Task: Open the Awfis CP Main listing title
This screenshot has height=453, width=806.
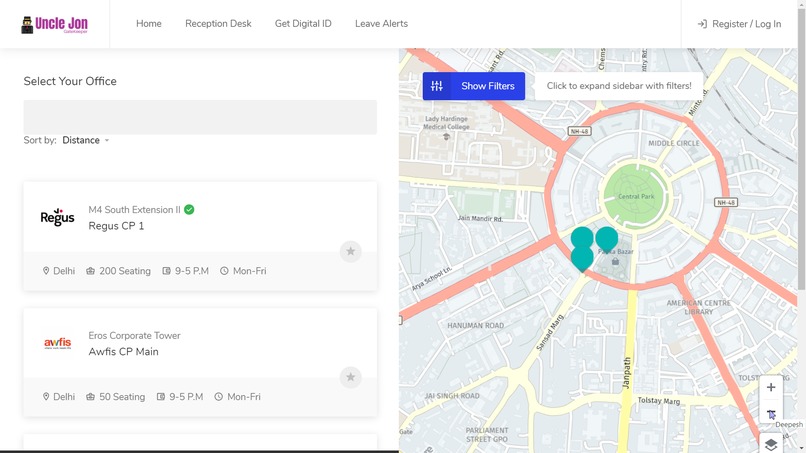Action: [123, 352]
